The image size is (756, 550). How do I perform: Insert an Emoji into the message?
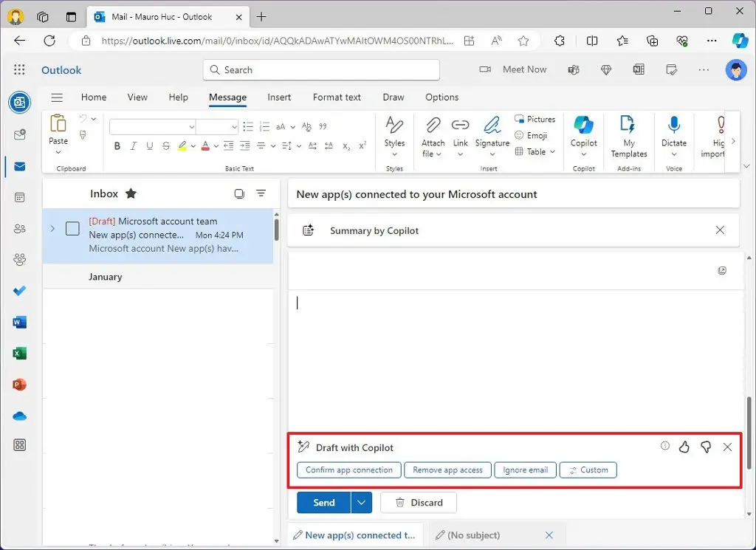(534, 135)
